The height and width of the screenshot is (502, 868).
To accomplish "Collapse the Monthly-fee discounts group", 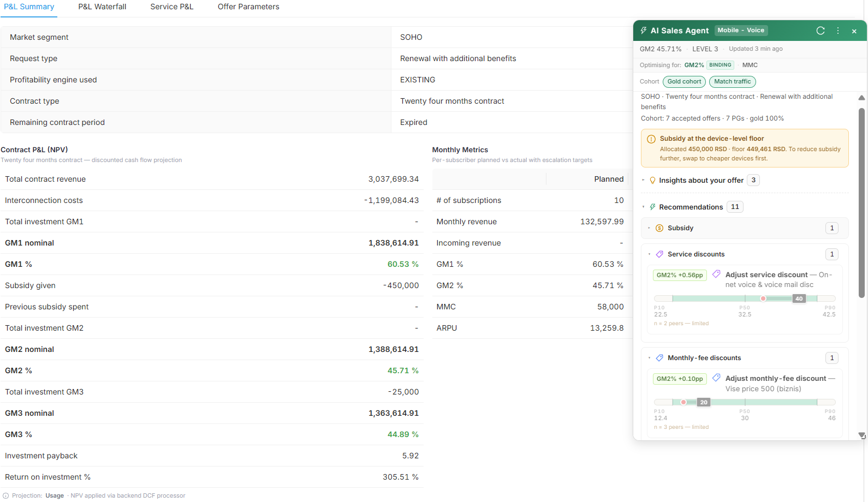I will tap(745, 358).
